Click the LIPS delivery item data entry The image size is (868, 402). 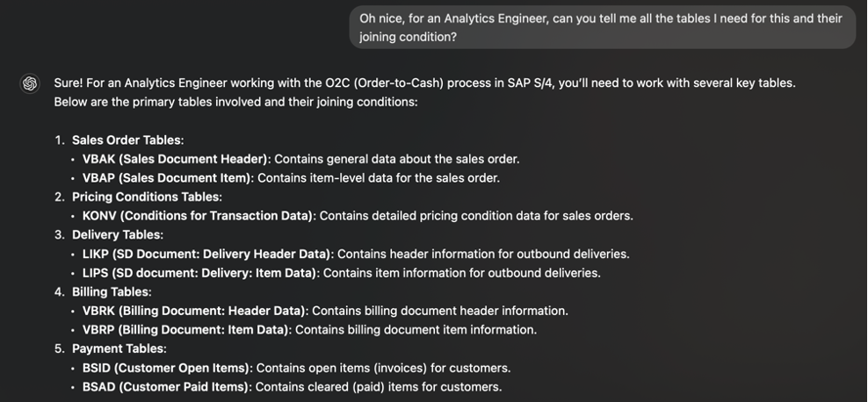coord(342,273)
